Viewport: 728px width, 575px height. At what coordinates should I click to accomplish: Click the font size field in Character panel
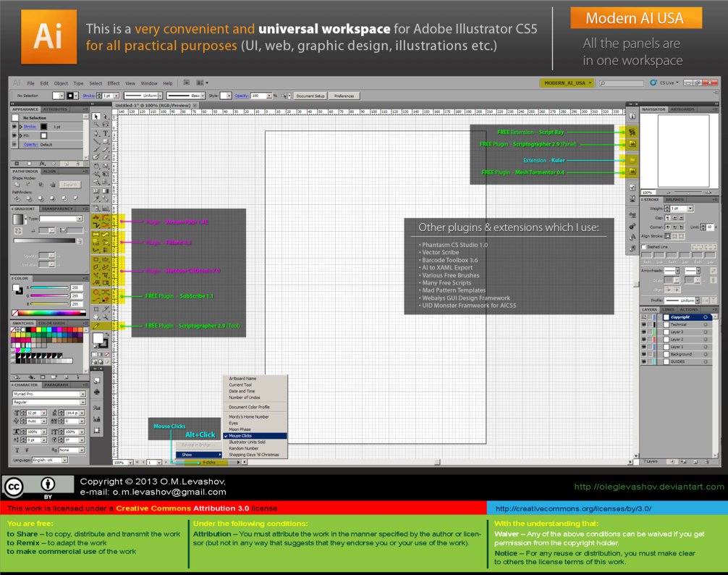pyautogui.click(x=33, y=413)
